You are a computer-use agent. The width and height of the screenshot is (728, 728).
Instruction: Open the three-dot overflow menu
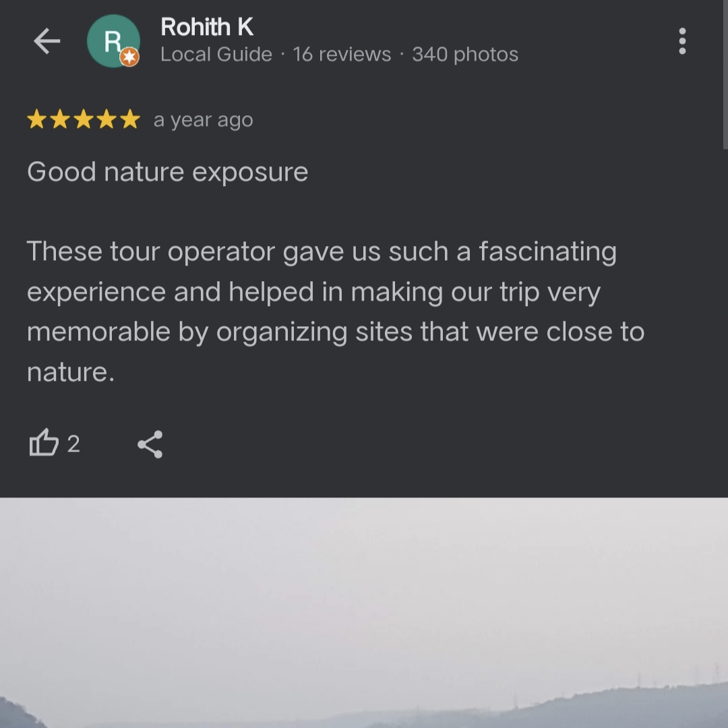coord(682,41)
